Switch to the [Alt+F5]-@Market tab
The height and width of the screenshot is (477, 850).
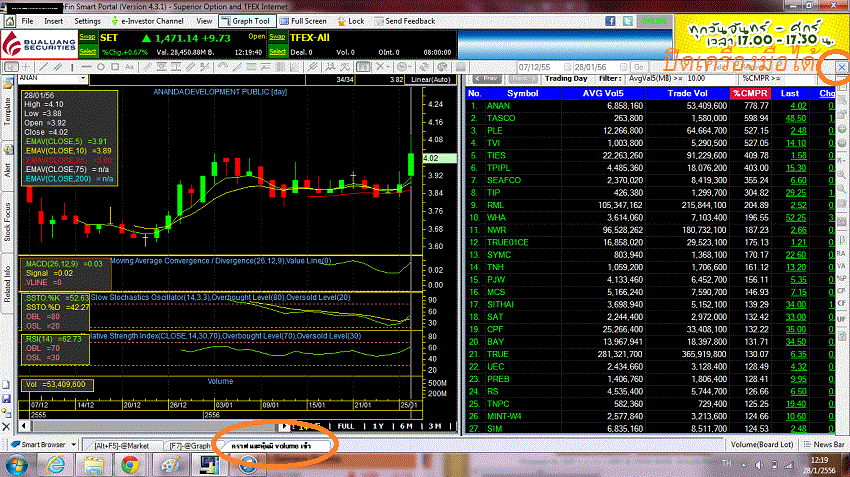pos(121,446)
